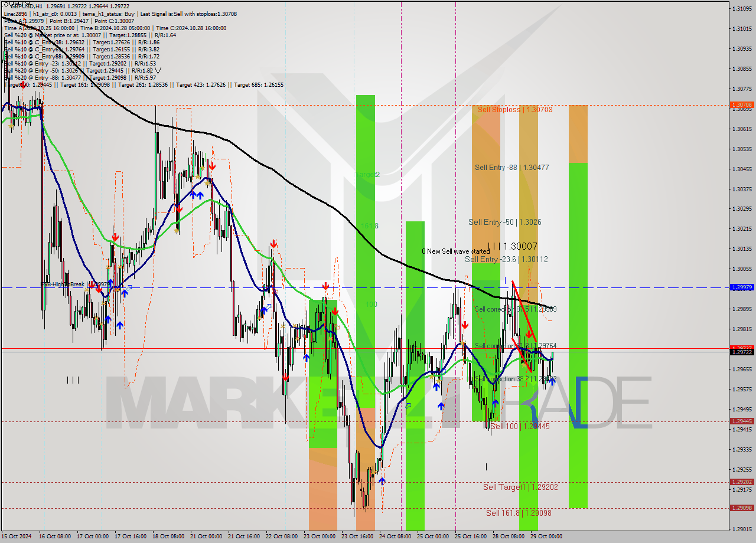
Task: Click the 'Sell Entry -88 | 1.30477' label
Action: click(x=512, y=168)
